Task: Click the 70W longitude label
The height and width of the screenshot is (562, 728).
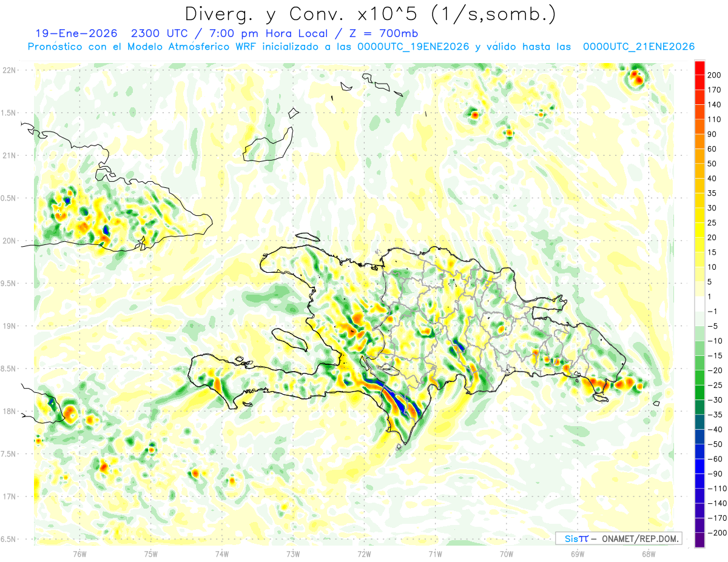Action: (x=507, y=554)
